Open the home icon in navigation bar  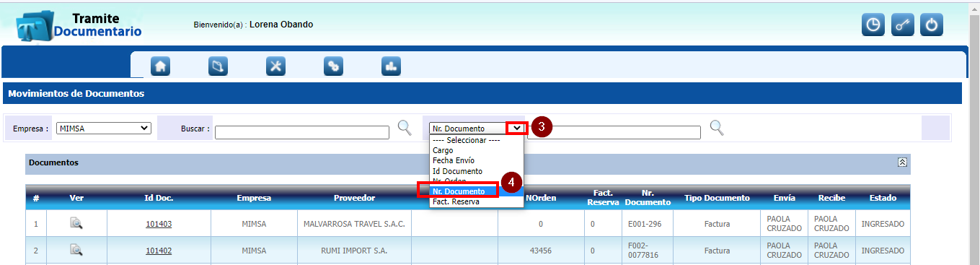tap(160, 66)
